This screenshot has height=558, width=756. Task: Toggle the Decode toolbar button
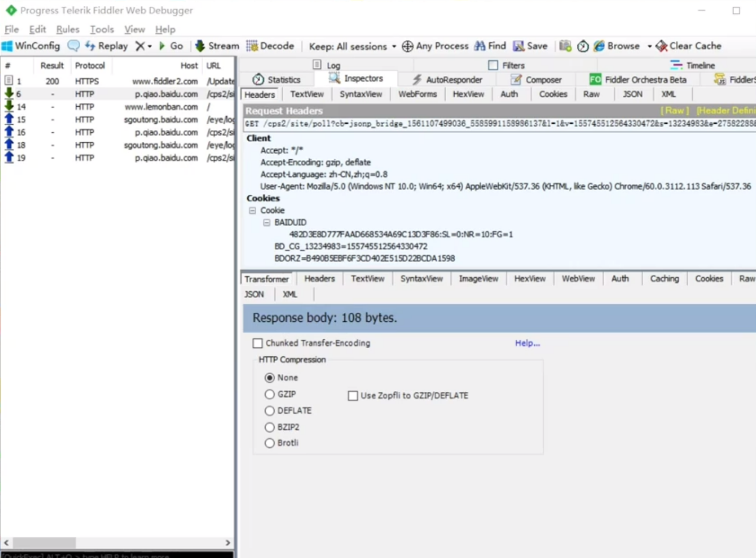(270, 46)
